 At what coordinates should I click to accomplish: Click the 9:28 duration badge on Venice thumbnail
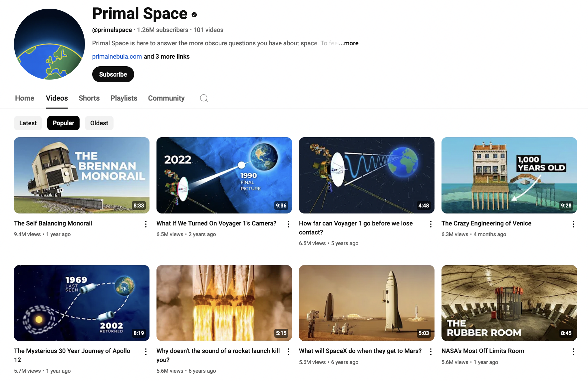[566, 205]
